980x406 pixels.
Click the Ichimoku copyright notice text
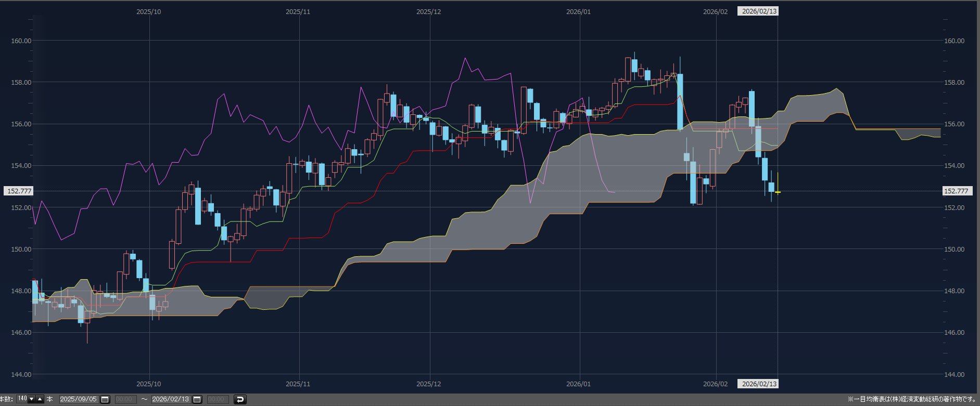coord(912,399)
